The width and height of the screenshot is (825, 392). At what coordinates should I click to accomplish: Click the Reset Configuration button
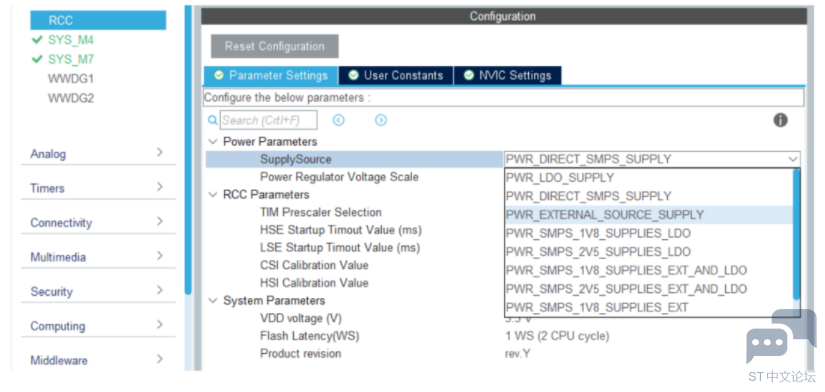pyautogui.click(x=275, y=46)
